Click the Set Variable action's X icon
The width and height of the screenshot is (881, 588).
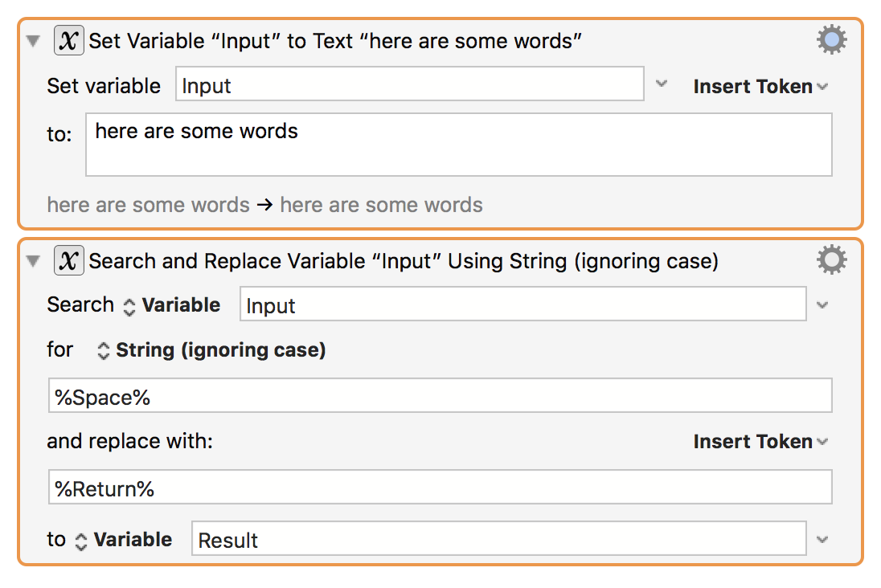click(x=68, y=39)
